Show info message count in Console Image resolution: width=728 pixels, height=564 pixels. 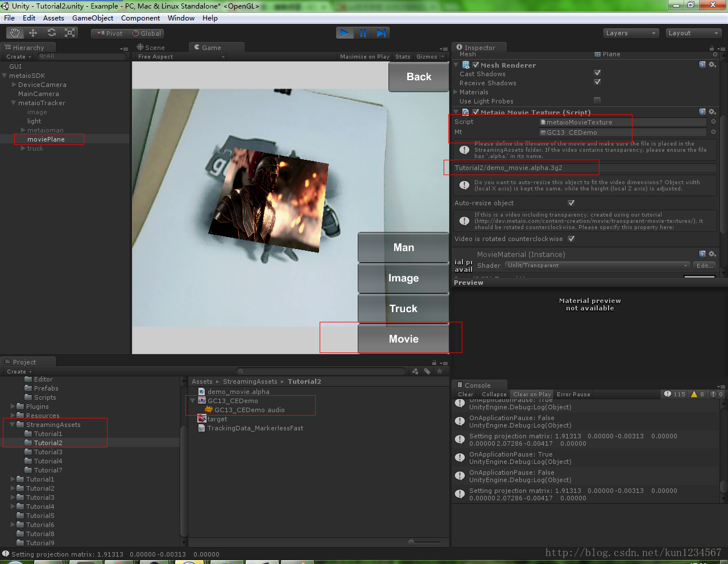tap(675, 394)
